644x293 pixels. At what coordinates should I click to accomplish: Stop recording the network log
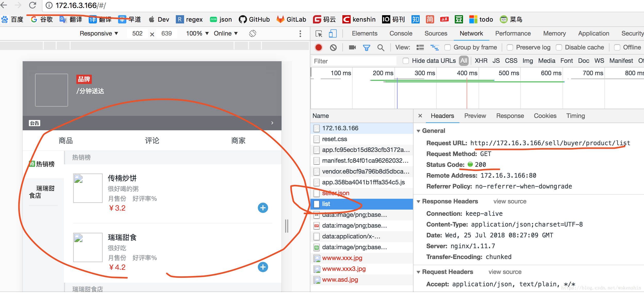pos(319,47)
